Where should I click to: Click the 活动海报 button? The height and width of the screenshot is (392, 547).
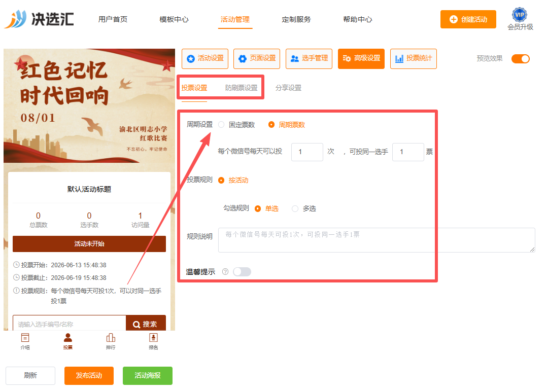pos(148,376)
